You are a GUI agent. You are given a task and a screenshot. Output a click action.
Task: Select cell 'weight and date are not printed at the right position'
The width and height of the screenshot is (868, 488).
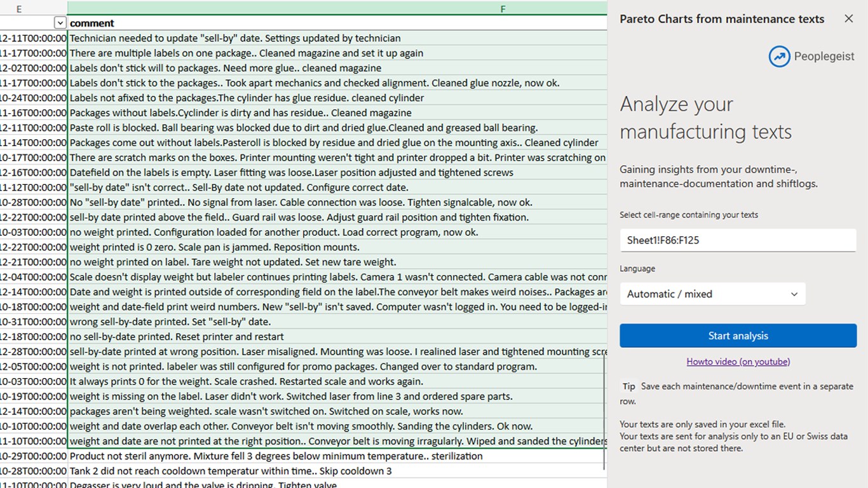coord(337,442)
